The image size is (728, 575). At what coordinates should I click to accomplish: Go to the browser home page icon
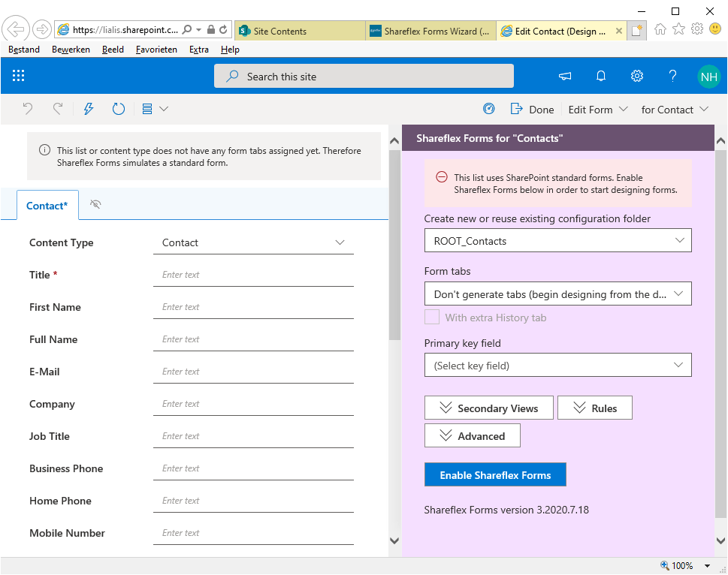coord(660,29)
